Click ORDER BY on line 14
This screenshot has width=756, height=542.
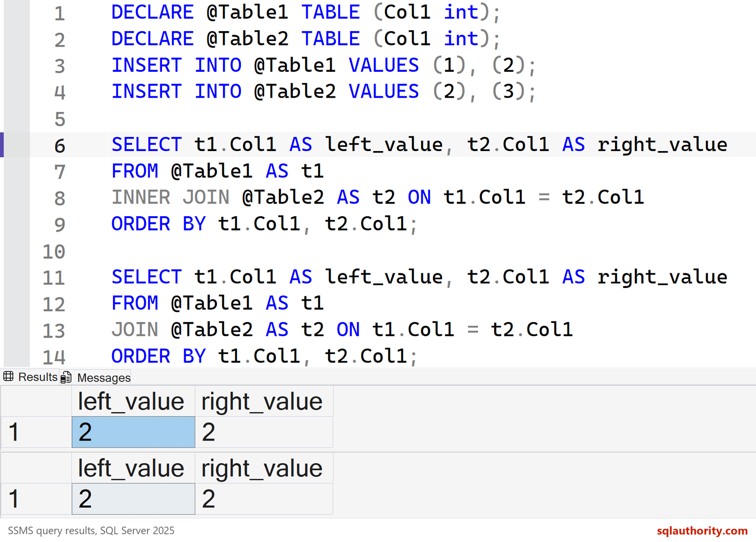pos(159,356)
